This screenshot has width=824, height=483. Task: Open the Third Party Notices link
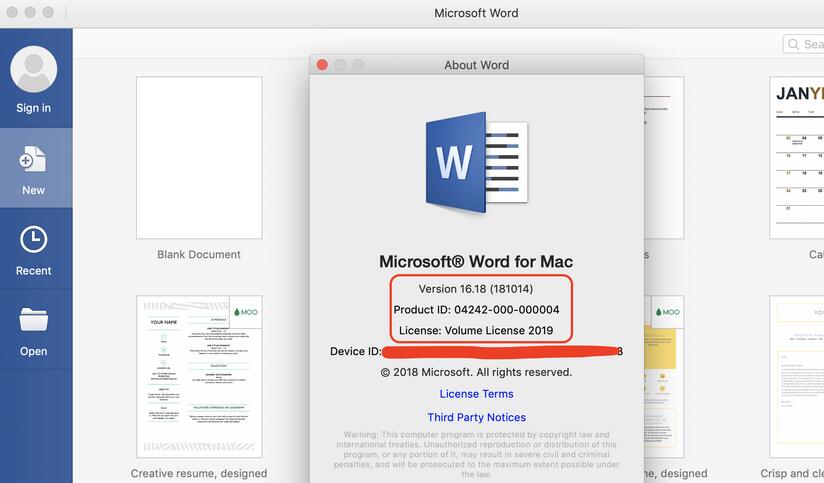click(x=477, y=417)
